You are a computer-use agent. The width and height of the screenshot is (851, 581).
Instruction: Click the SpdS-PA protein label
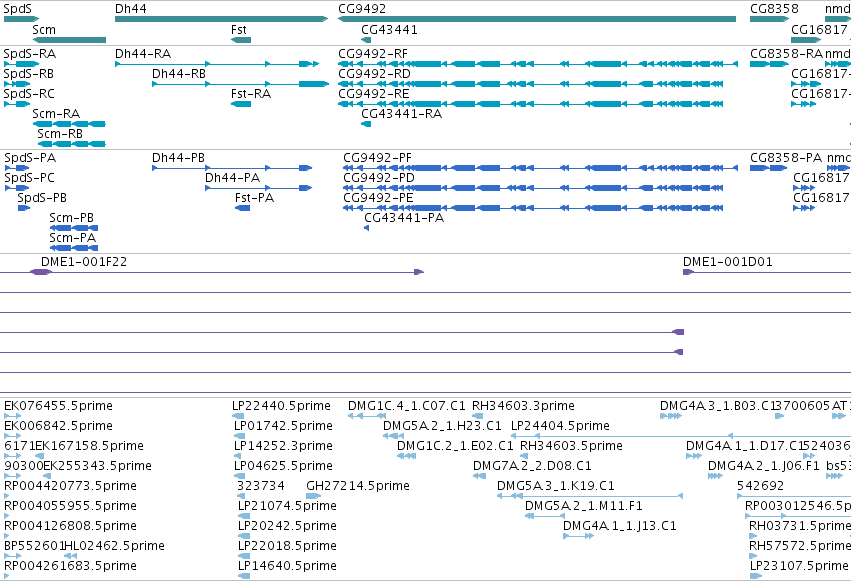(x=30, y=158)
